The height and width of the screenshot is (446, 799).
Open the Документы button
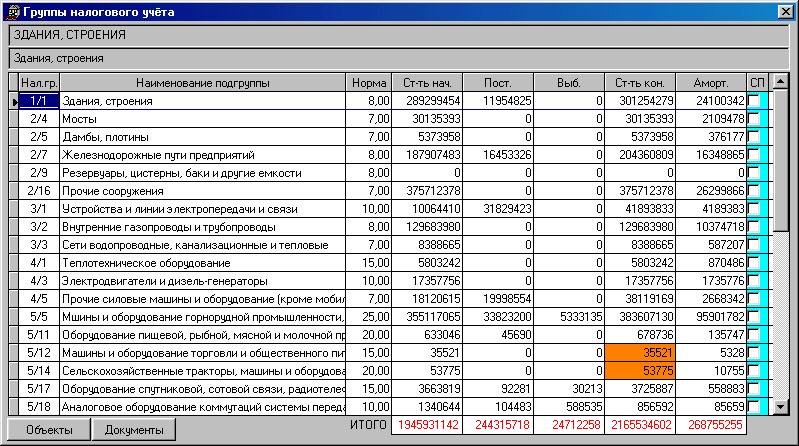click(x=134, y=430)
